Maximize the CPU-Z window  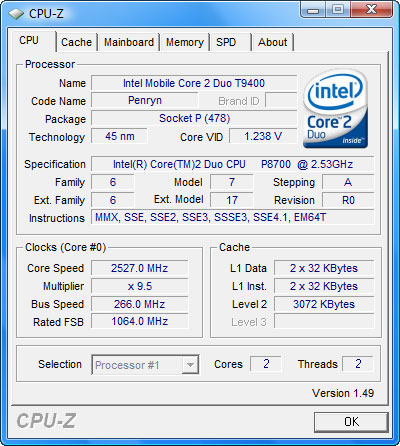click(337, 10)
